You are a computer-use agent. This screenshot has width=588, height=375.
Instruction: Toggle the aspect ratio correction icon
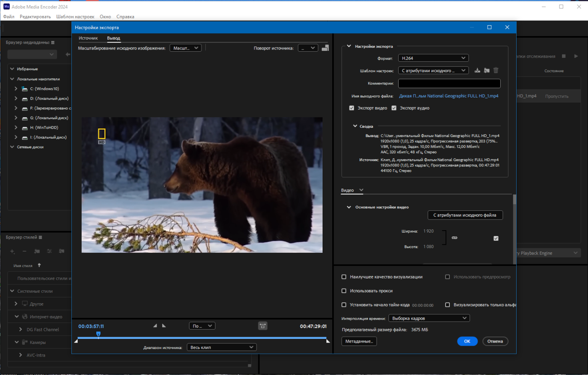(x=262, y=325)
